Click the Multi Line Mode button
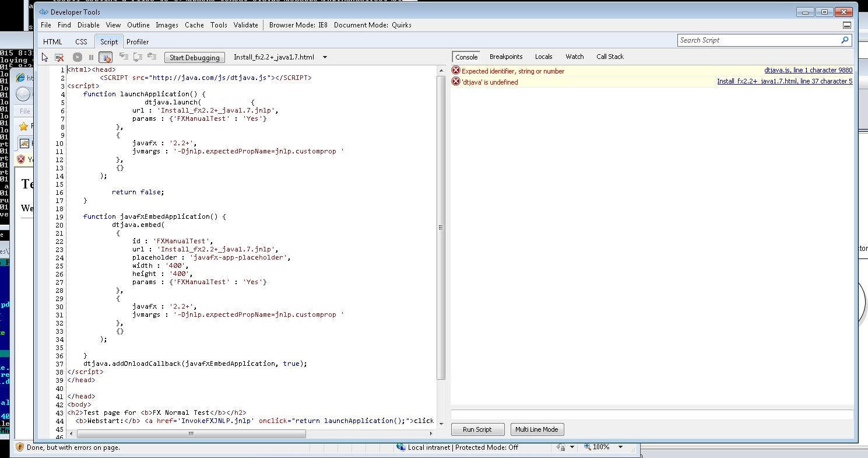Screen dimensions: 868x458 [x=537, y=429]
